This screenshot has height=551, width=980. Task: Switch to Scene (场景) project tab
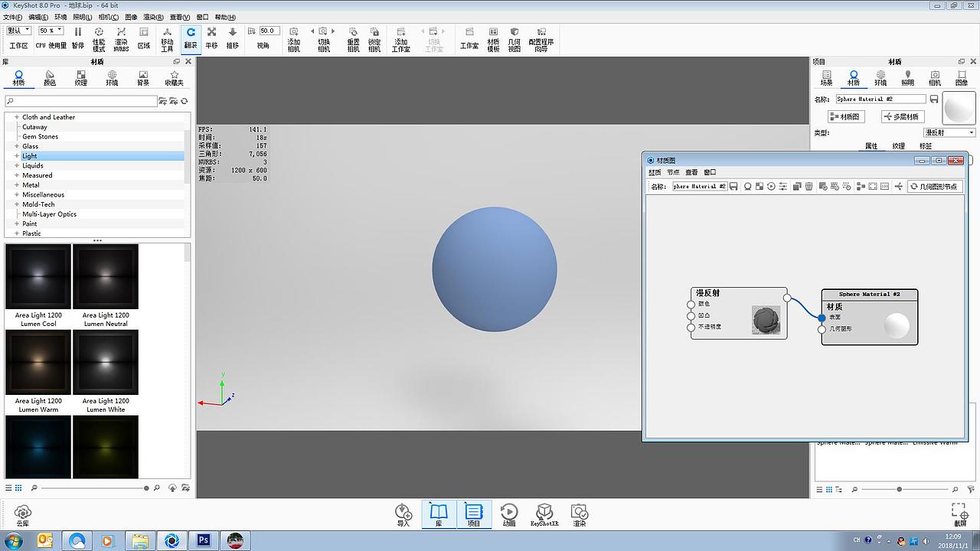pyautogui.click(x=827, y=78)
